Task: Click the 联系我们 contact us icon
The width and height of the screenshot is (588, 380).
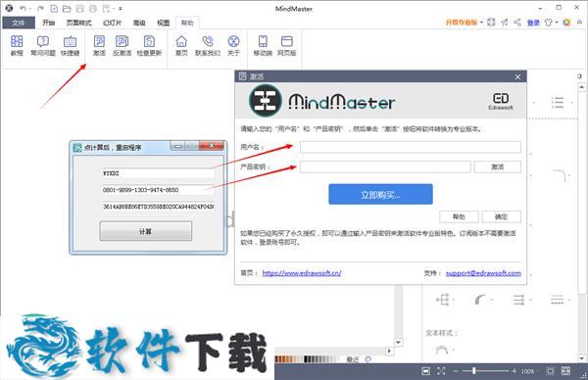Action: [x=208, y=45]
